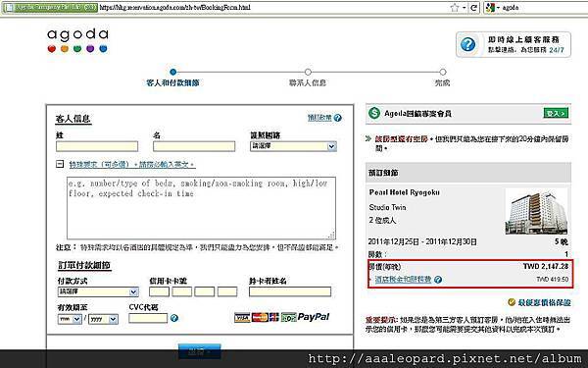Open hotel taxes and service fee link
Viewport: 588px width, 368px height.
pos(403,280)
